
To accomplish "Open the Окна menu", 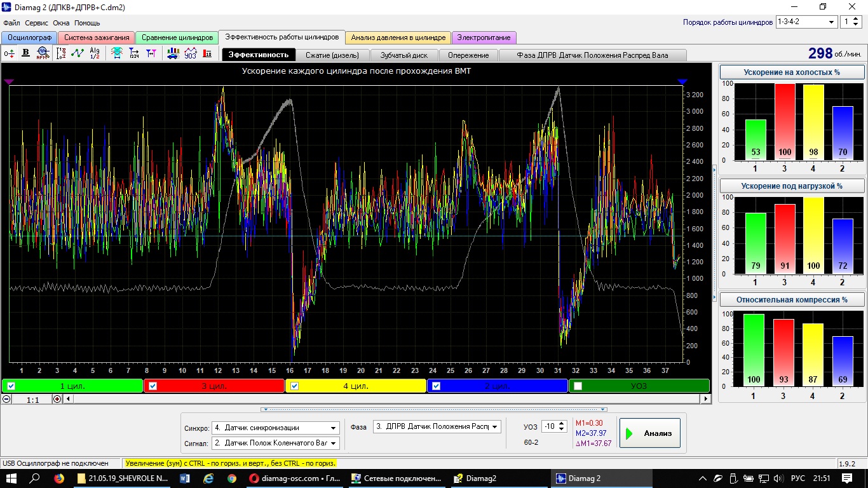I will pos(62,23).
